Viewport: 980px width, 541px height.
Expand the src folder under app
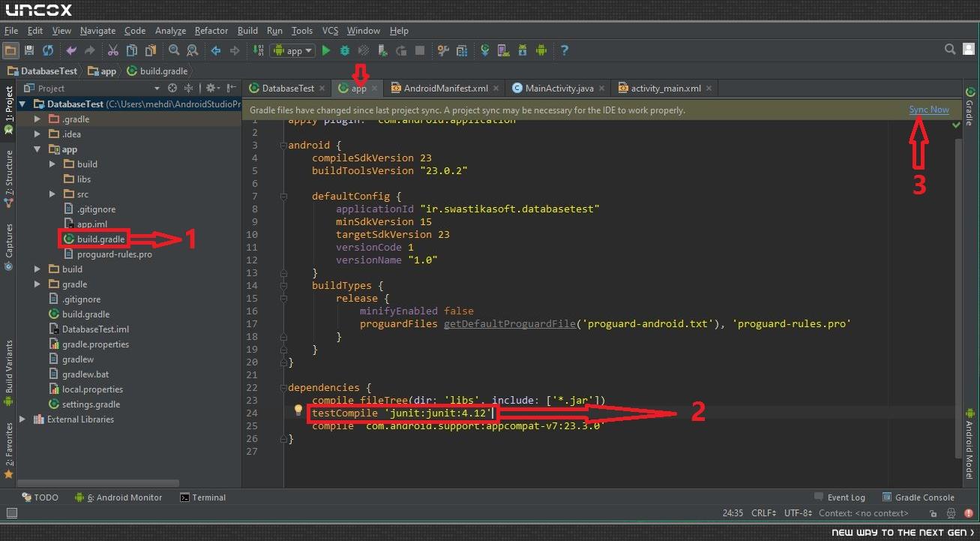[x=52, y=194]
